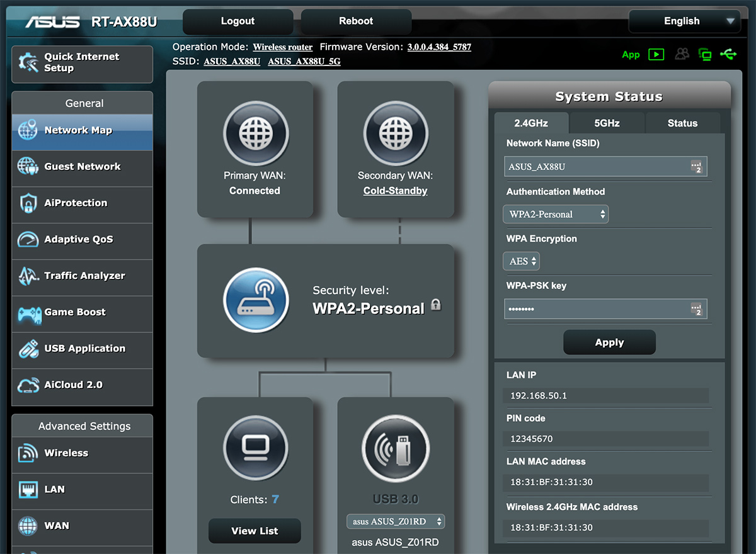Select the router security level icon
This screenshot has height=554, width=756.
[x=255, y=299]
